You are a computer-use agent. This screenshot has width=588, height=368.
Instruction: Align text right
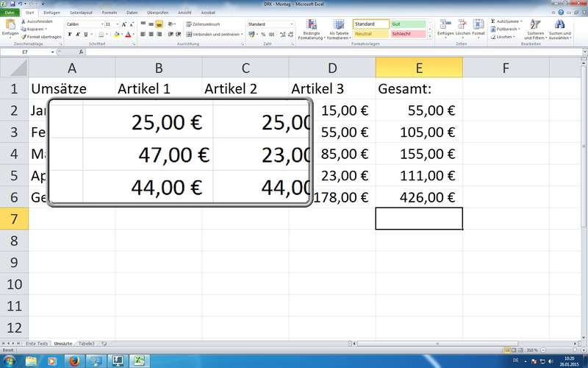coord(159,34)
